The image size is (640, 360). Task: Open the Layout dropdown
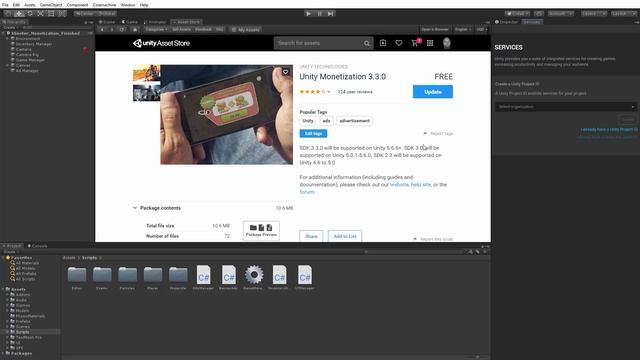(624, 13)
